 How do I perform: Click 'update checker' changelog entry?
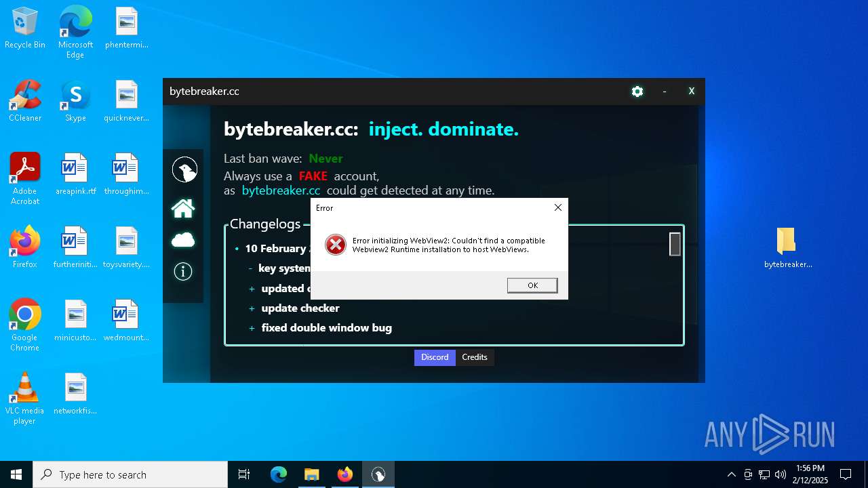click(x=300, y=308)
